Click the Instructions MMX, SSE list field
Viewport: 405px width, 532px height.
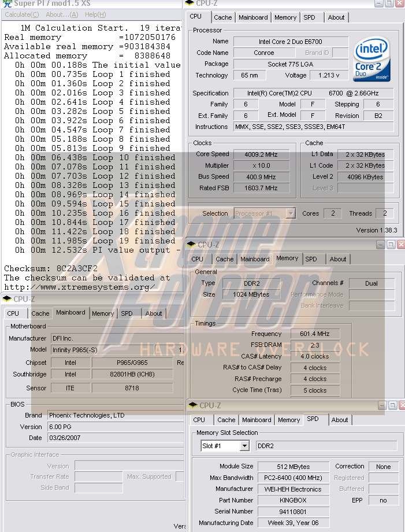[x=314, y=127]
